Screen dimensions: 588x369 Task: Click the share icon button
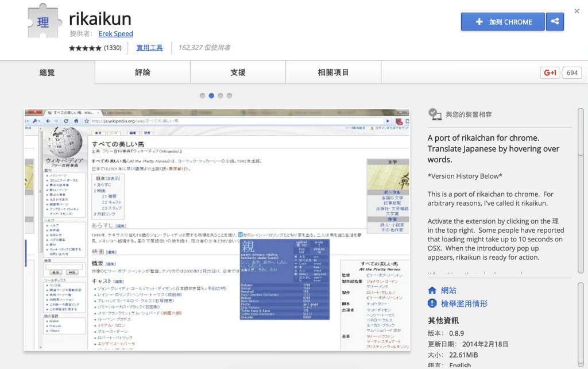(555, 21)
